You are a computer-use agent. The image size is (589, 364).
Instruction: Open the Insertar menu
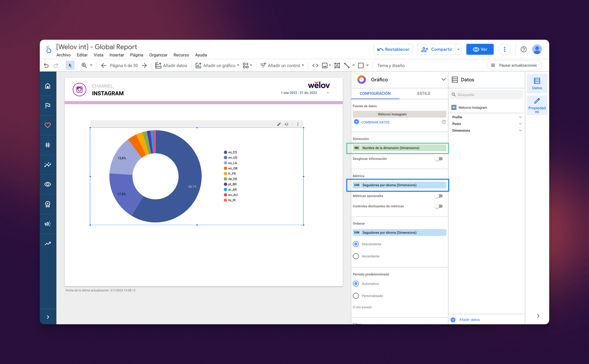(117, 55)
